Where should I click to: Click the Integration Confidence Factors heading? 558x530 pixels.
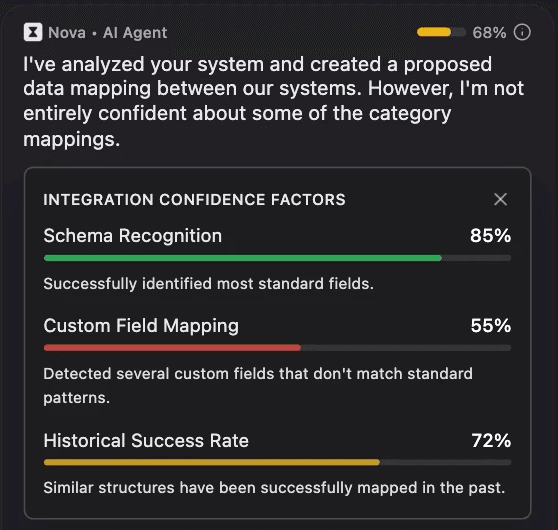click(x=194, y=199)
